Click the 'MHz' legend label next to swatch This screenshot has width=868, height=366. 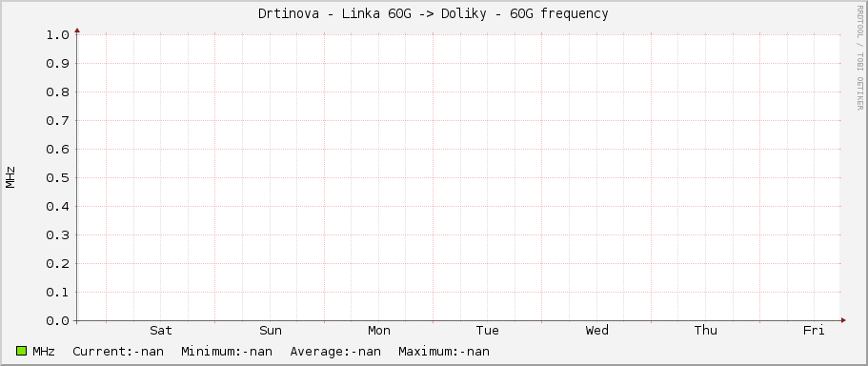44,351
